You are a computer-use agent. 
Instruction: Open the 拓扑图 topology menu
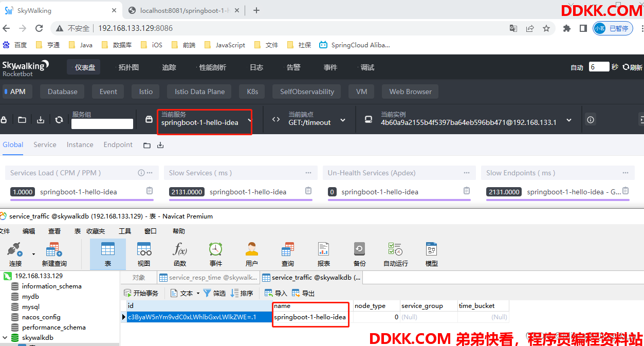(128, 67)
